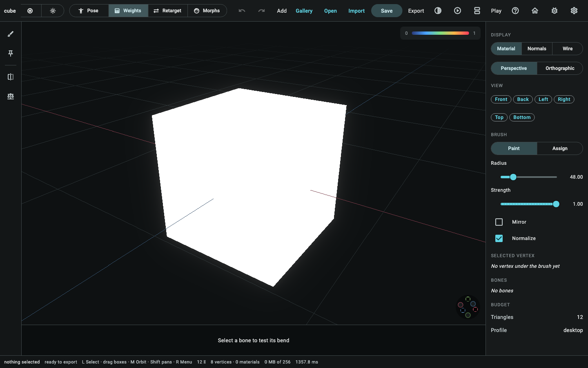
Task: Set view to Bottom
Action: pos(522,117)
